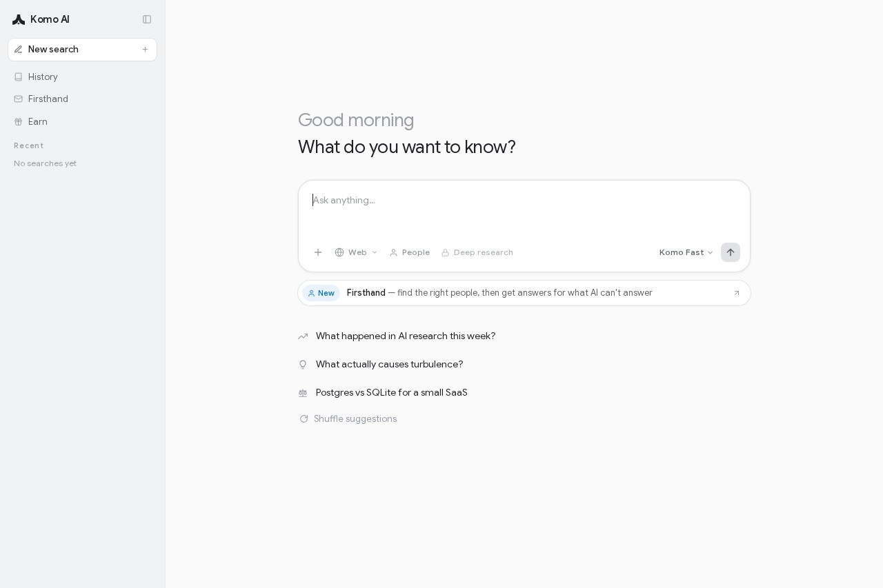Open the Firsthand banner link
The width and height of the screenshot is (883, 588).
click(x=524, y=293)
